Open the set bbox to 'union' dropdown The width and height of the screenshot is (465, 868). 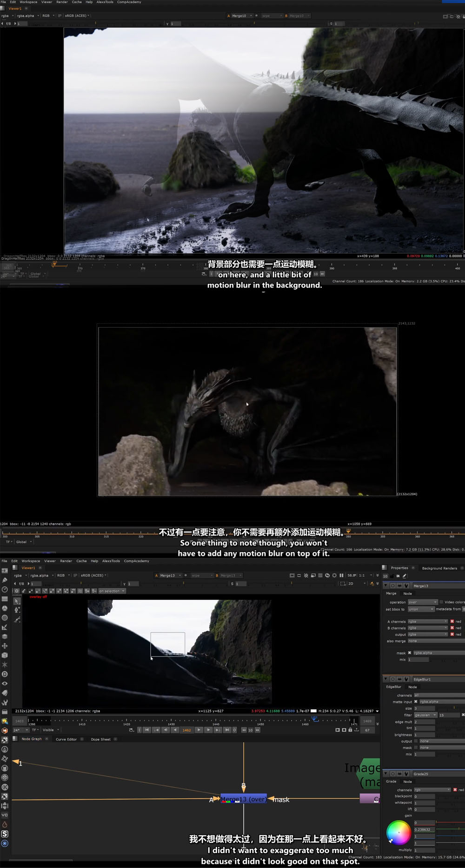[x=421, y=609]
